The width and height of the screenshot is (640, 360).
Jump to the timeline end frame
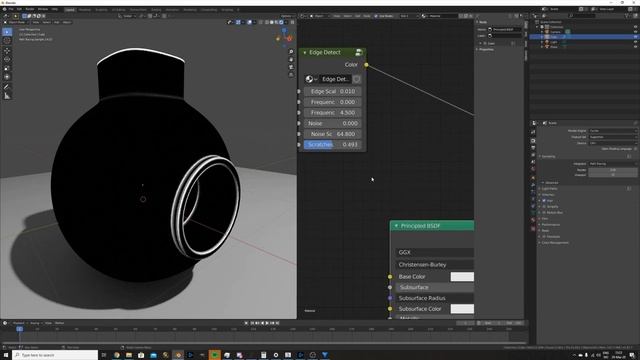tap(278, 323)
